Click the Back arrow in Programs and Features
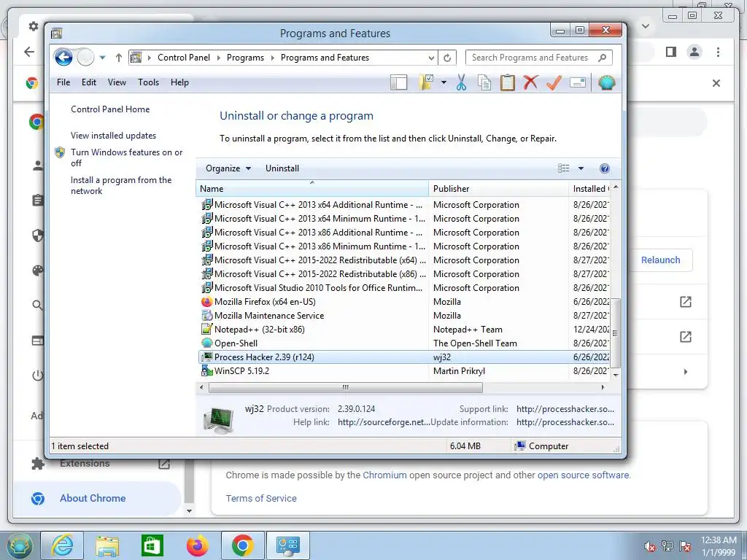This screenshot has height=560, width=747. tap(63, 58)
